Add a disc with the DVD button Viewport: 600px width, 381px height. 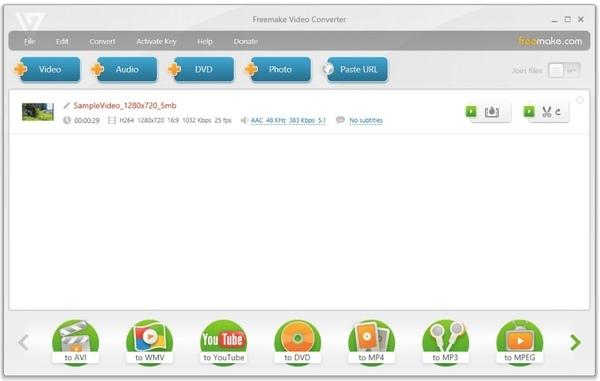pyautogui.click(x=201, y=69)
